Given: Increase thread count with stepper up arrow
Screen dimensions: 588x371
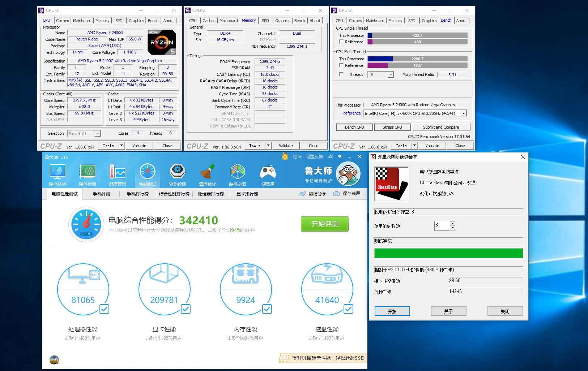Looking at the screenshot, I should [452, 223].
